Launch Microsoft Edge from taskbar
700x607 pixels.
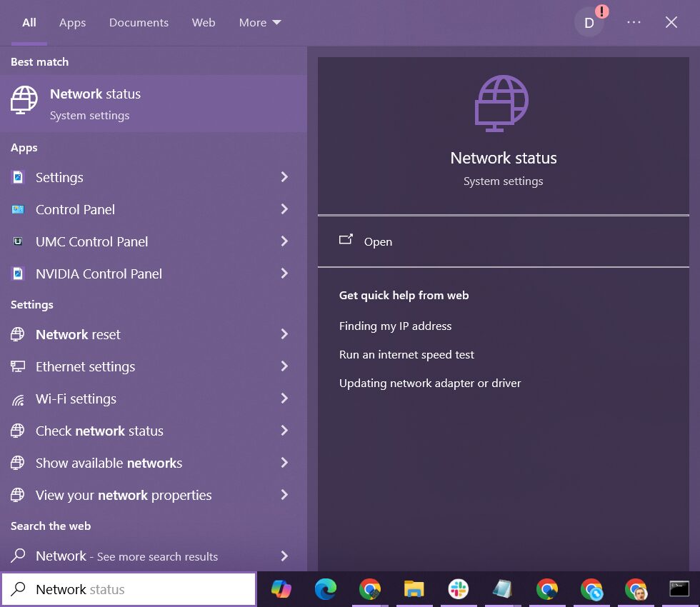click(x=326, y=589)
